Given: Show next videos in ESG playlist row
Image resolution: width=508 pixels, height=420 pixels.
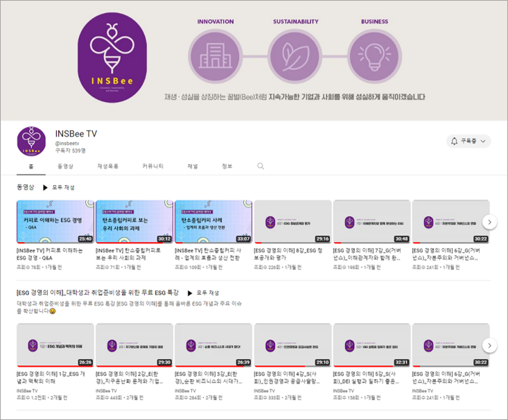Looking at the screenshot, I should pos(489,345).
